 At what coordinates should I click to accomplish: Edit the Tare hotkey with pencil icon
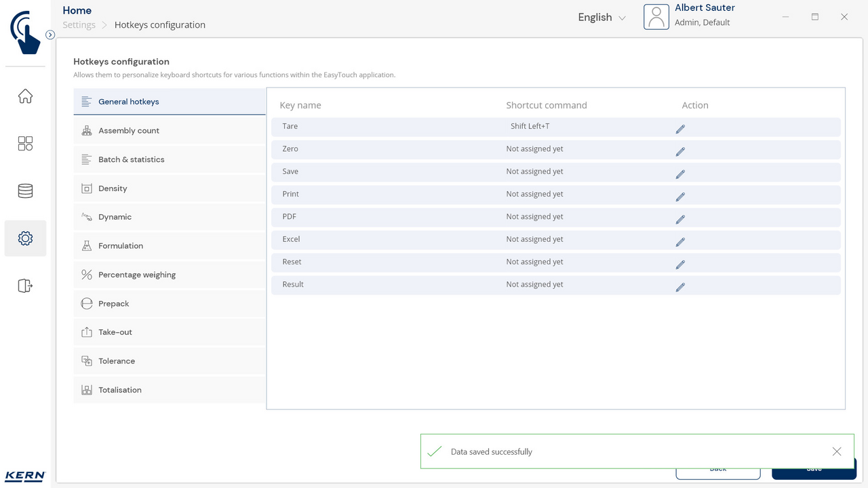coord(680,129)
